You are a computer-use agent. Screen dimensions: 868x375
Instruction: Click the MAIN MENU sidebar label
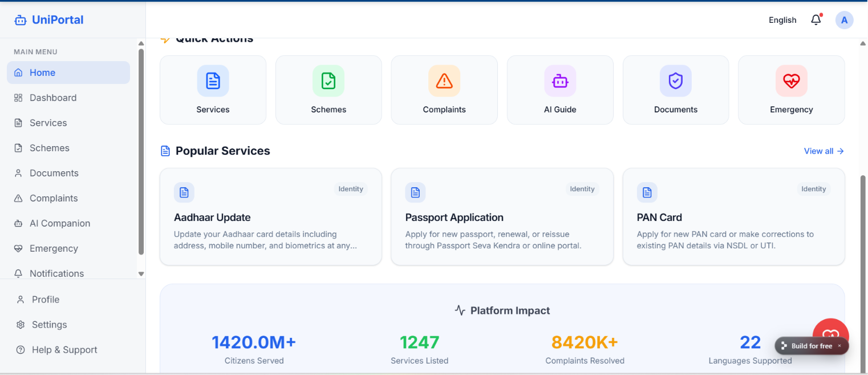pos(35,52)
